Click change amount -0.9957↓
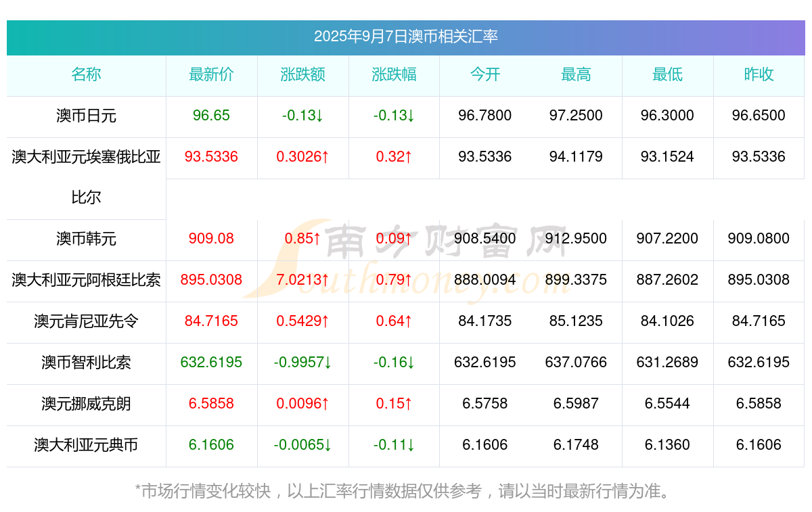 coord(302,362)
